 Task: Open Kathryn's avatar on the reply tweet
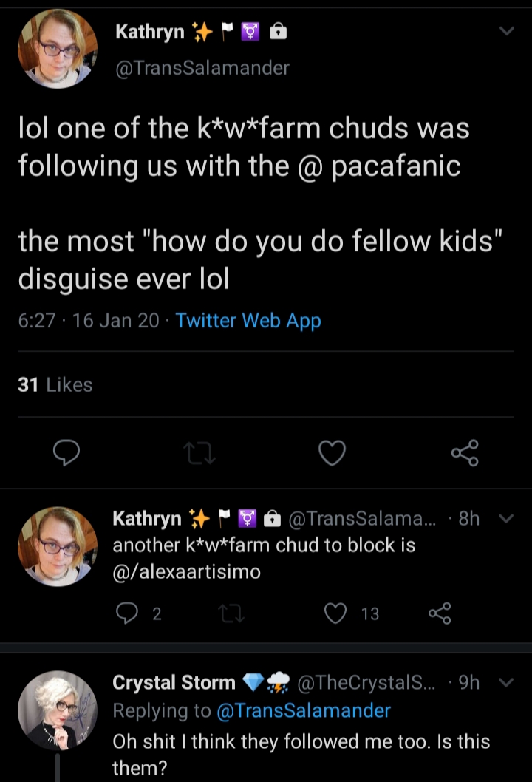coord(58,547)
